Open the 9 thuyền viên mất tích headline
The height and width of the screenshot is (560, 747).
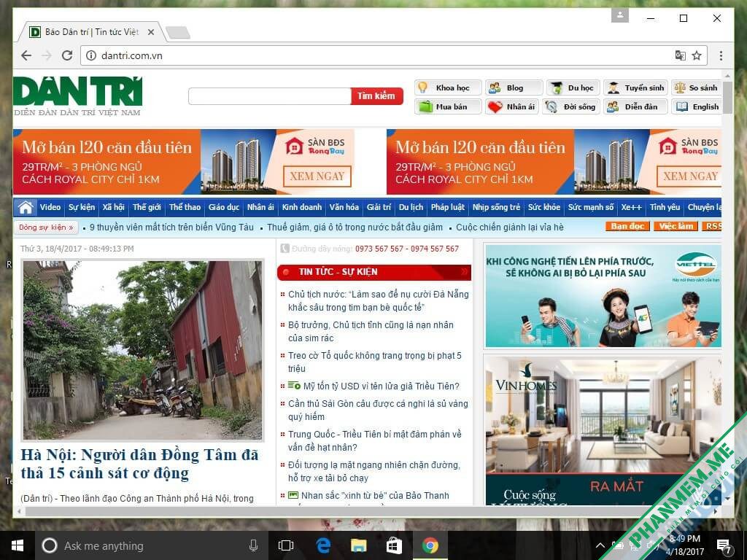pyautogui.click(x=171, y=227)
